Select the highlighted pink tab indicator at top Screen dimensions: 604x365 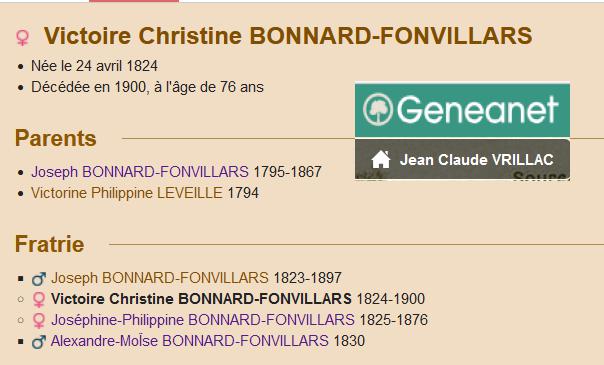134,1
